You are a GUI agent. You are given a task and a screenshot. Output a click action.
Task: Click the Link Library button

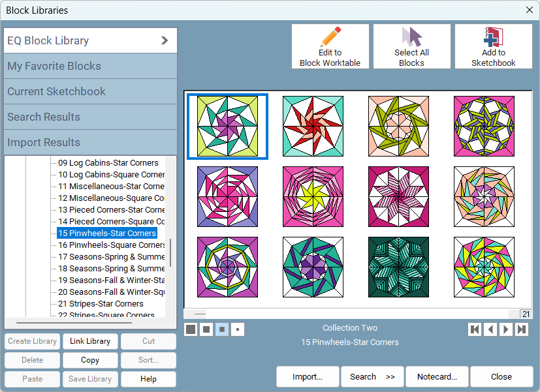pyautogui.click(x=90, y=341)
